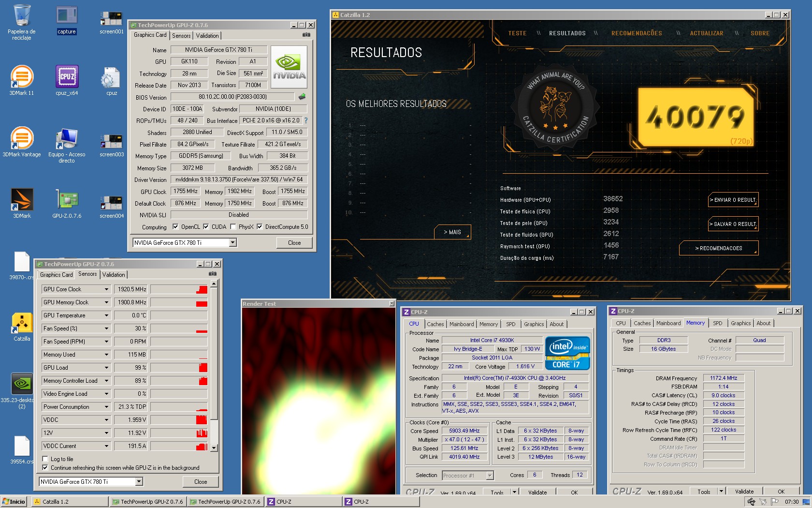Click the BIOS Version field in GPU-Z

click(x=232, y=97)
